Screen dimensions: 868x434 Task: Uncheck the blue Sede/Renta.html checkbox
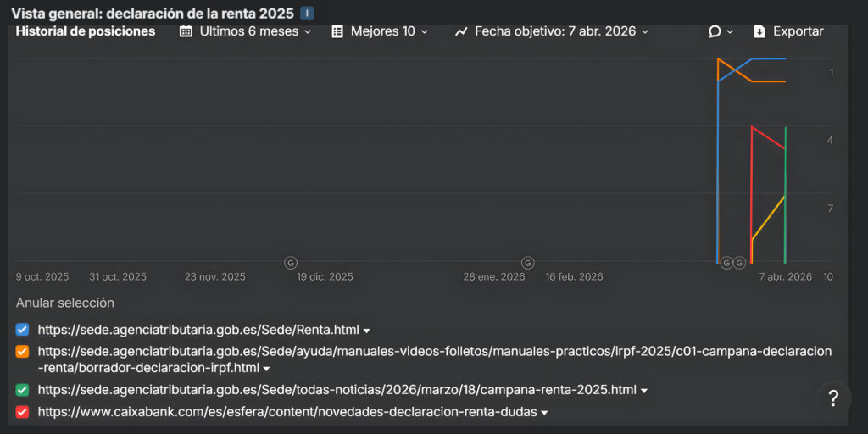pyautogui.click(x=23, y=330)
